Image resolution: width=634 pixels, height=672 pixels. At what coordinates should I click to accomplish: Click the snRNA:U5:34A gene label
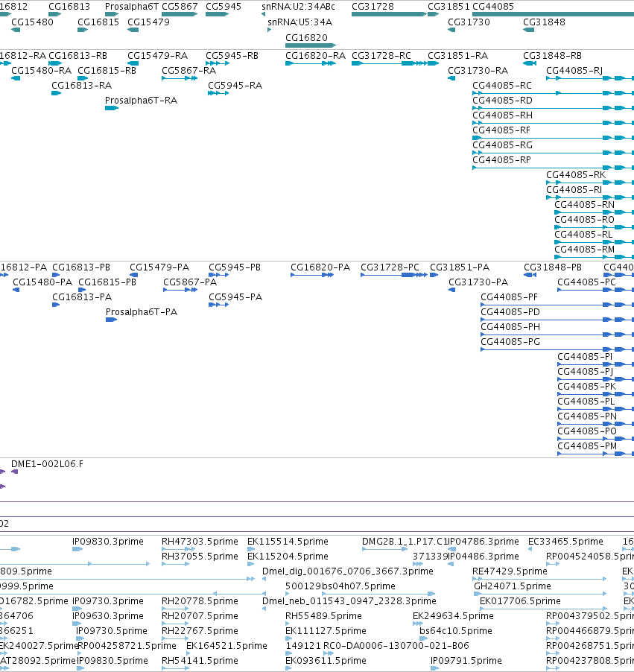(299, 22)
